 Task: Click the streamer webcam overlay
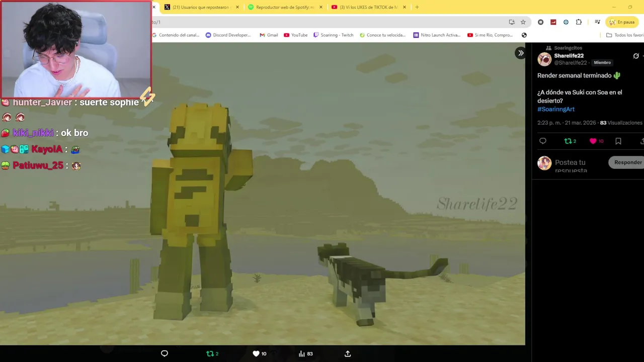(75, 49)
